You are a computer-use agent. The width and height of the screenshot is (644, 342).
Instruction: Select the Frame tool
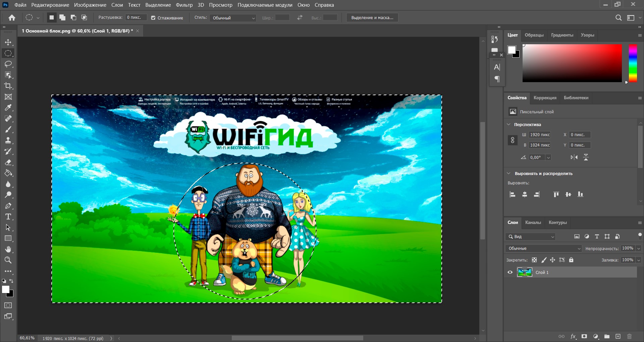click(x=8, y=97)
